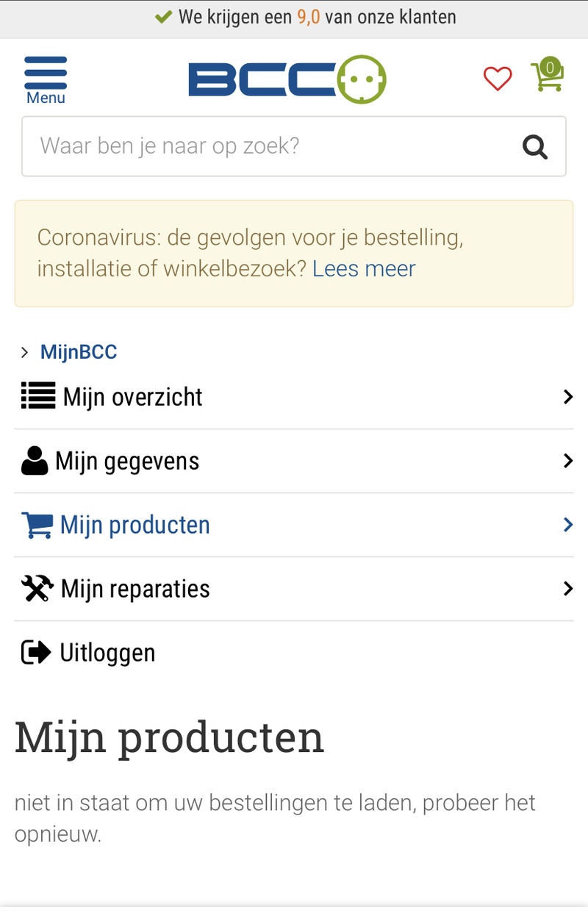Follow the Lees meer link
This screenshot has height=924, width=588.
coord(364,268)
